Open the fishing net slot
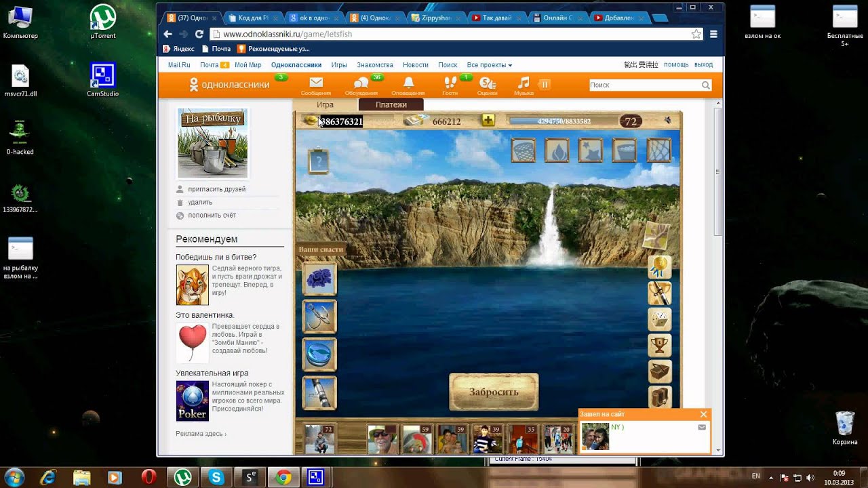This screenshot has width=868, height=488. tap(658, 150)
